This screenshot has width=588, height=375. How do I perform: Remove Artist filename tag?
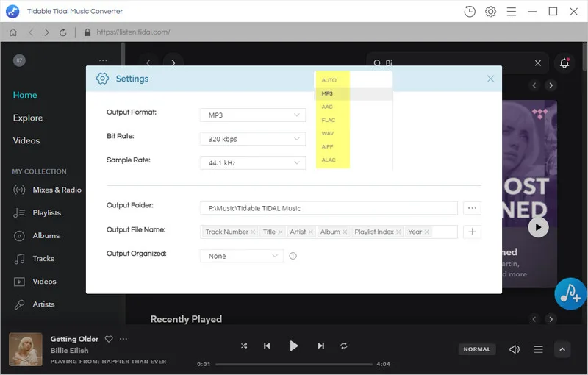coord(310,232)
